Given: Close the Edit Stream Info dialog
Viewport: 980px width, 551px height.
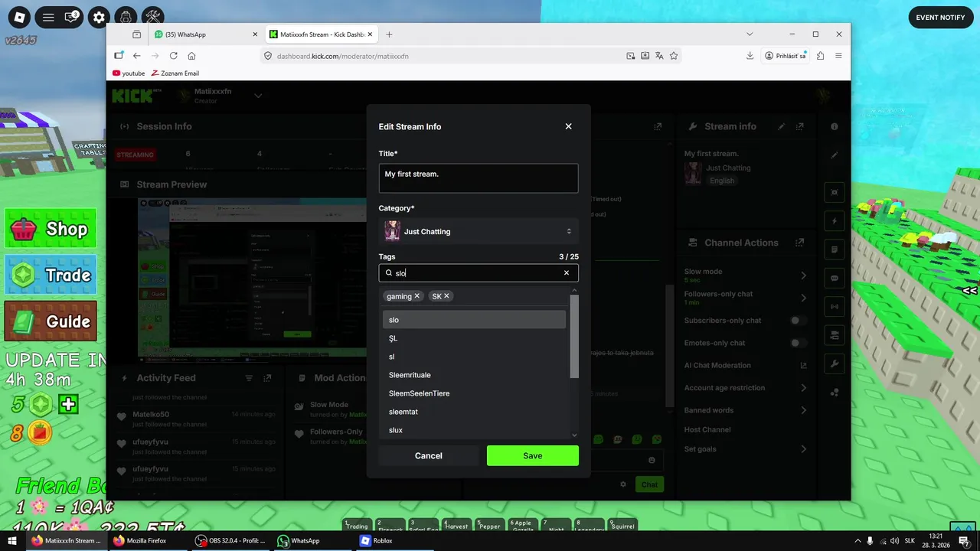Looking at the screenshot, I should coord(568,126).
